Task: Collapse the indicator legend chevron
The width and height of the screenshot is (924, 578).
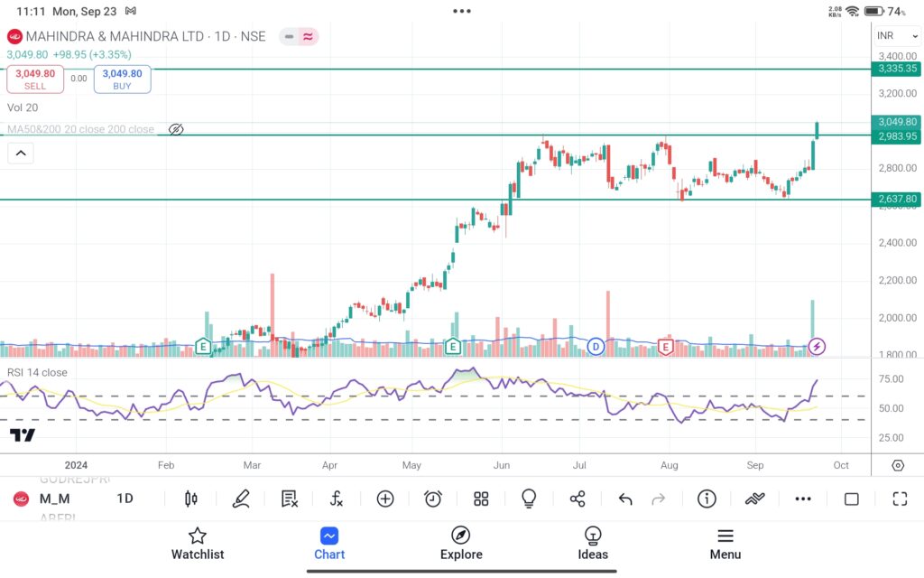Action: click(21, 154)
